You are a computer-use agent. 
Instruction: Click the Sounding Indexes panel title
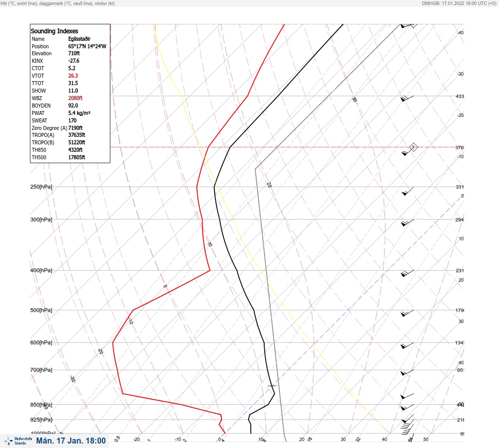(x=54, y=31)
